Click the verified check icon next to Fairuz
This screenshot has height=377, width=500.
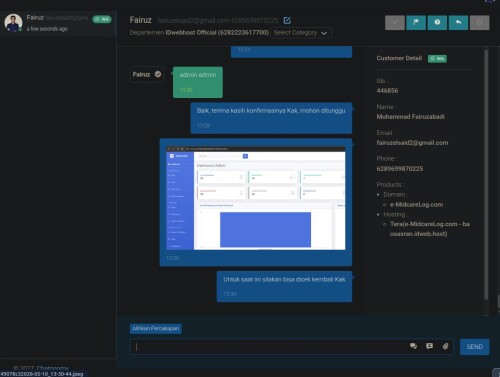click(158, 74)
